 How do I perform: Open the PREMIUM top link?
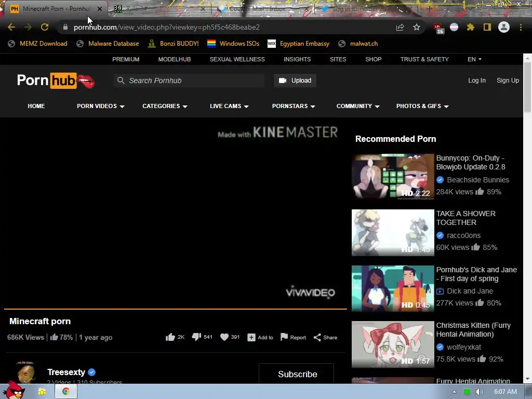point(126,59)
